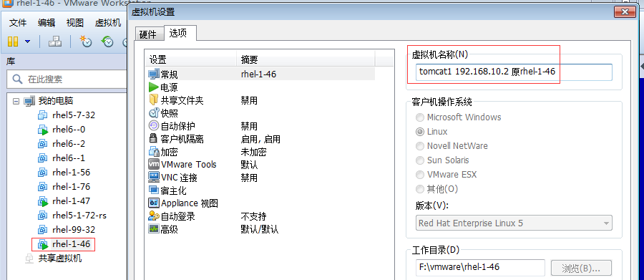Click the 虚拟机名称 name text field
The width and height of the screenshot is (644, 280).
coord(514,72)
